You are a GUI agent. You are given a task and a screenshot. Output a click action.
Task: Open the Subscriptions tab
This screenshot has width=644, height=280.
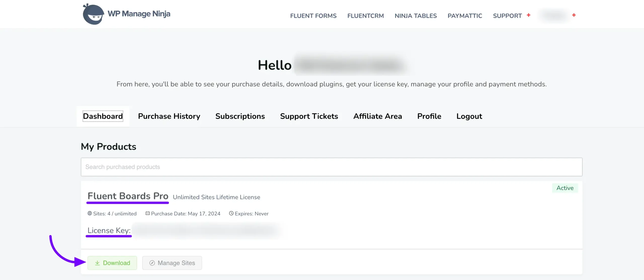tap(240, 116)
